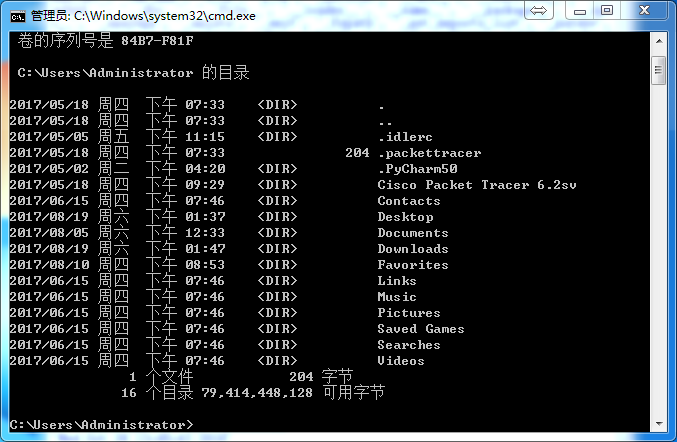Viewport: 677px width, 442px height.
Task: Click the 'Favorites' directory name
Action: coord(413,265)
